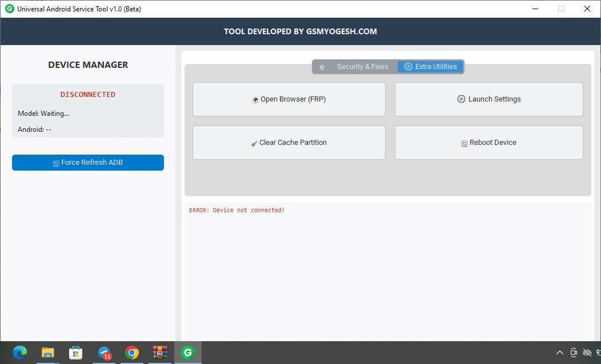Click the Launch Settings button
Viewport: 601px width, 364px height.
click(x=488, y=99)
